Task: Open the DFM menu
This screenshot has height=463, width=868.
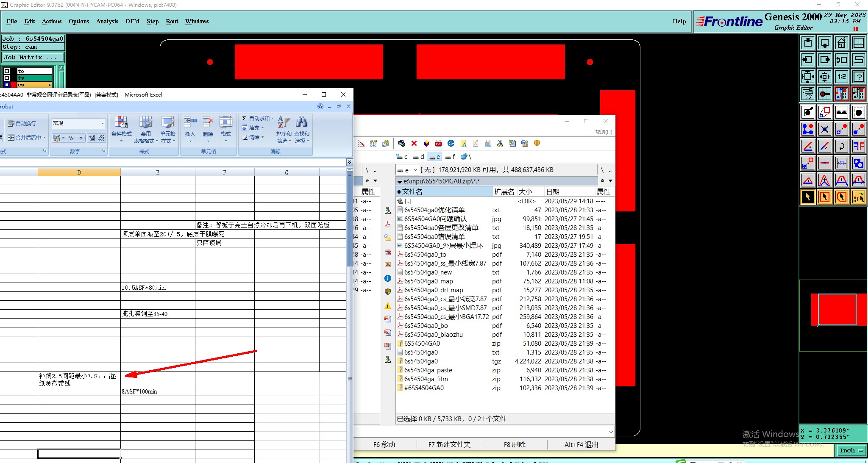Action: 132,21
